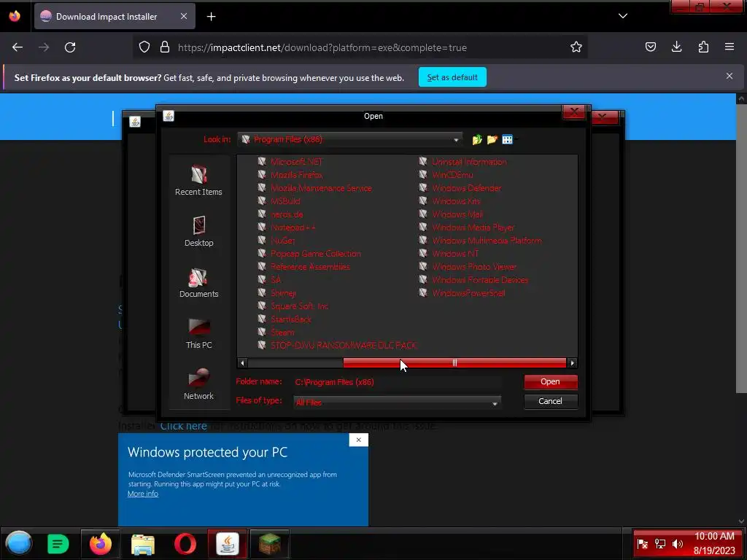Open Firefox hamburger application menu
Image resolution: width=747 pixels, height=560 pixels.
pyautogui.click(x=729, y=47)
